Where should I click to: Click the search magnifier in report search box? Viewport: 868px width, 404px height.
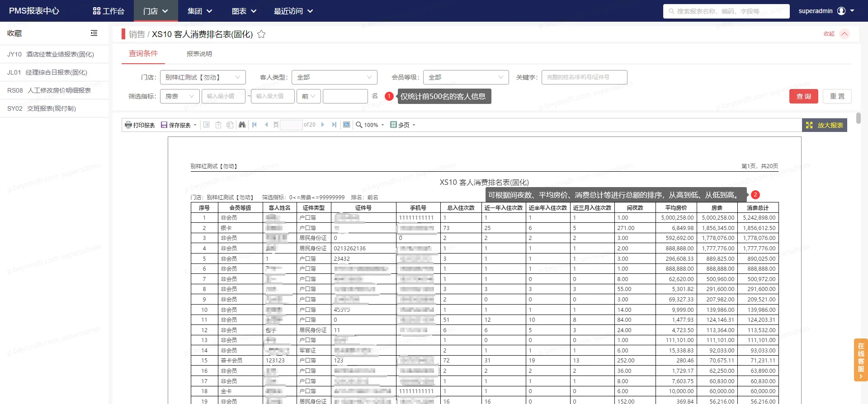click(671, 11)
